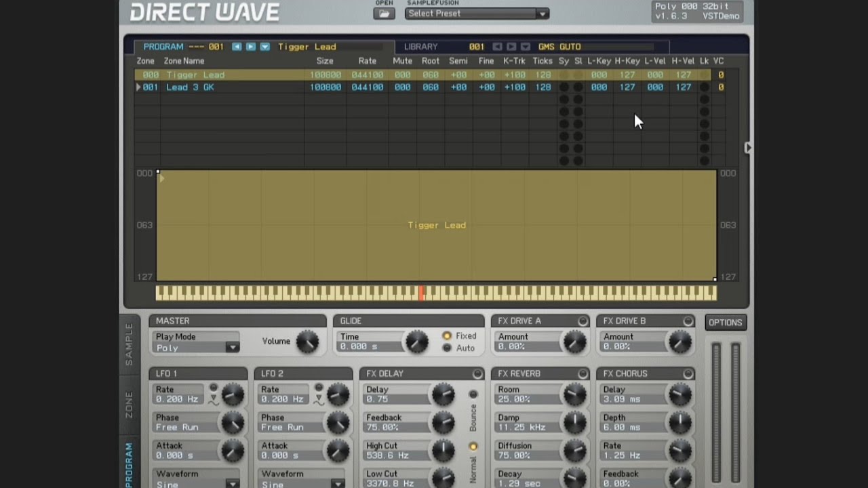This screenshot has width=868, height=488.
Task: Click the Glide Time value field
Action: (x=370, y=346)
